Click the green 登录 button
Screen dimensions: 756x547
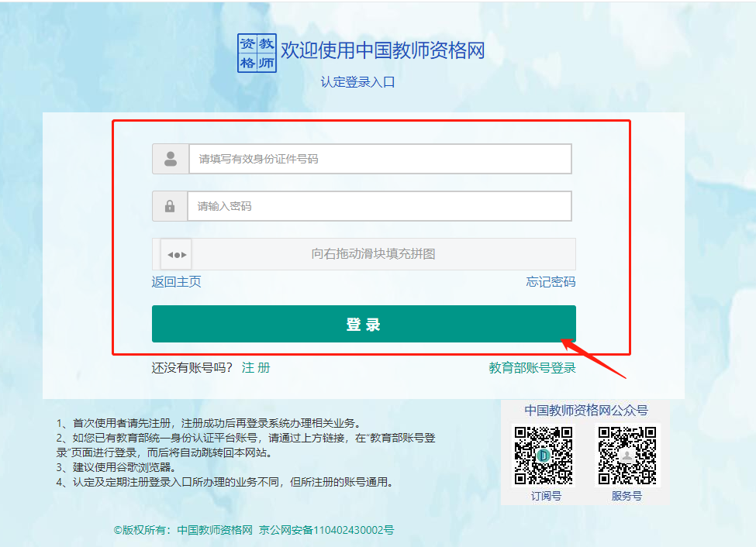[x=364, y=324]
